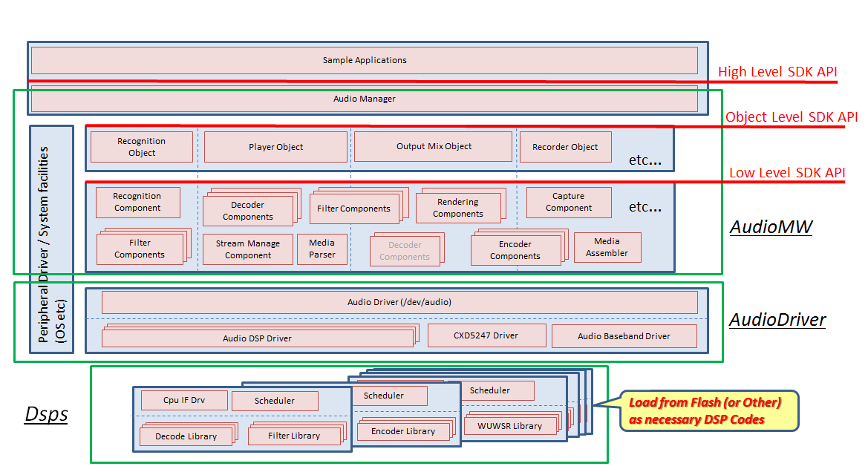Click the Output Mix Object box

434,146
